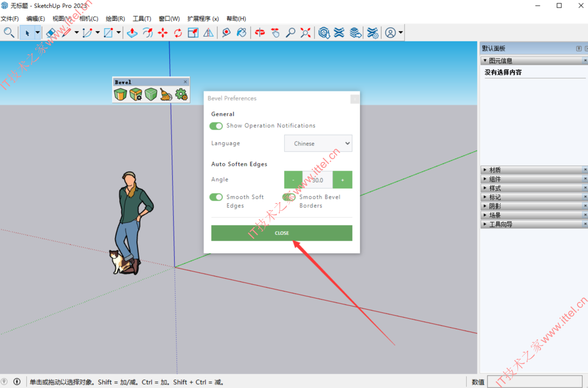Open the account icon dropdown arrow
This screenshot has height=388, width=588.
401,33
